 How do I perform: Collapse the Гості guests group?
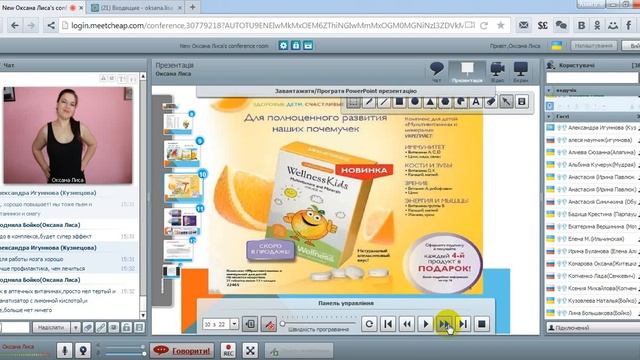(x=549, y=116)
